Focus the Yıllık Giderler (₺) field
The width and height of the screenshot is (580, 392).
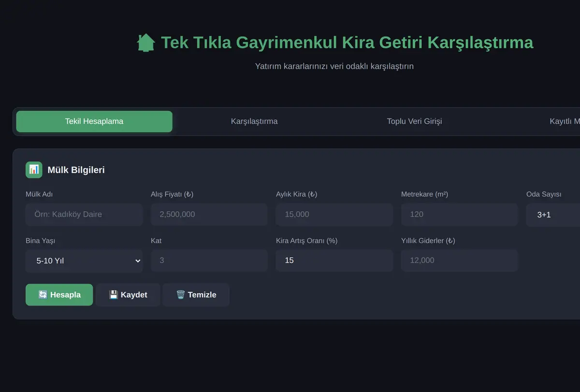pyautogui.click(x=460, y=261)
